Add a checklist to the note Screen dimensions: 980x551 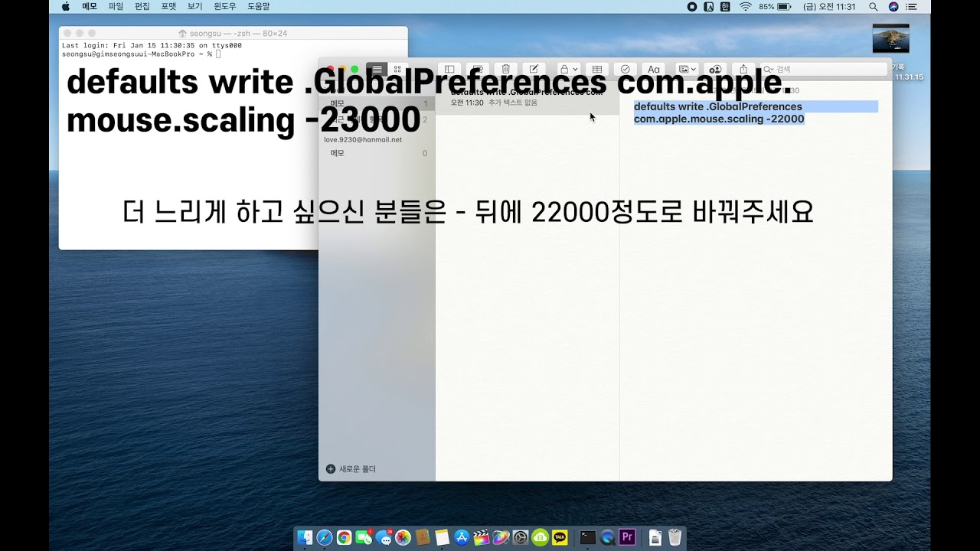click(625, 70)
